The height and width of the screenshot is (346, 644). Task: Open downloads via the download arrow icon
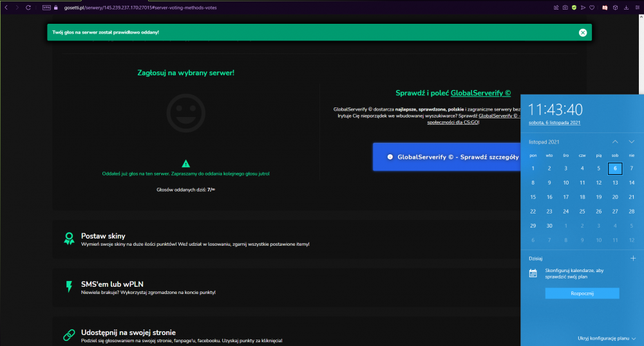(x=626, y=7)
